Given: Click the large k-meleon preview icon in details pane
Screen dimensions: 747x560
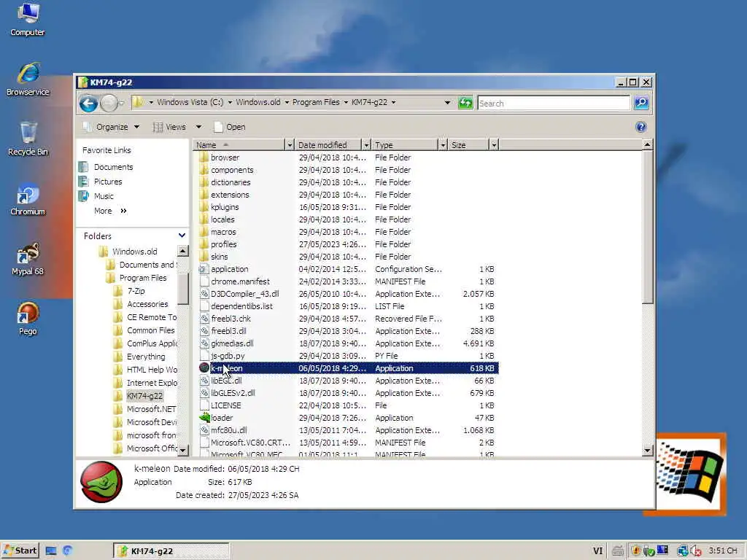Looking at the screenshot, I should click(x=101, y=482).
